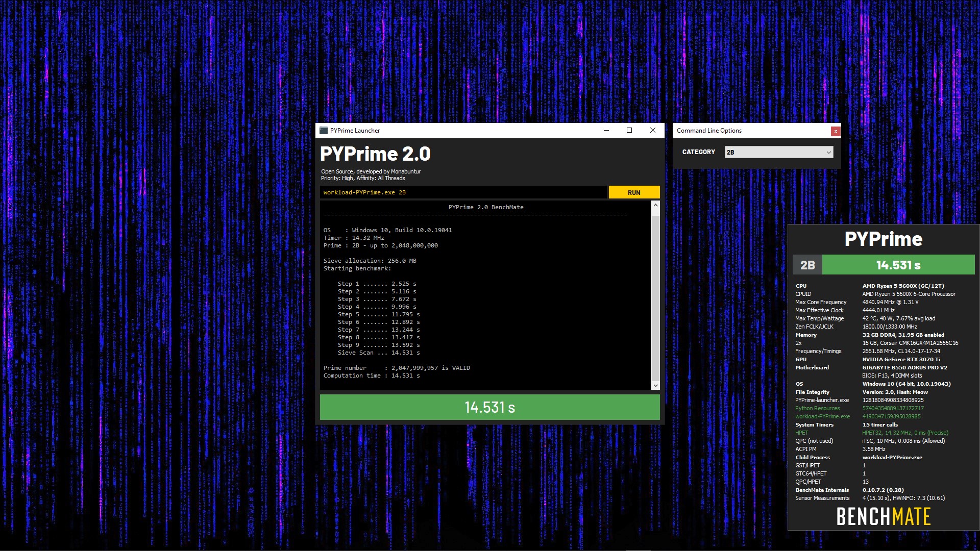The image size is (980, 551).
Task: Click 'BIOS: F13, 4 DIMM slots' text
Action: pyautogui.click(x=892, y=375)
